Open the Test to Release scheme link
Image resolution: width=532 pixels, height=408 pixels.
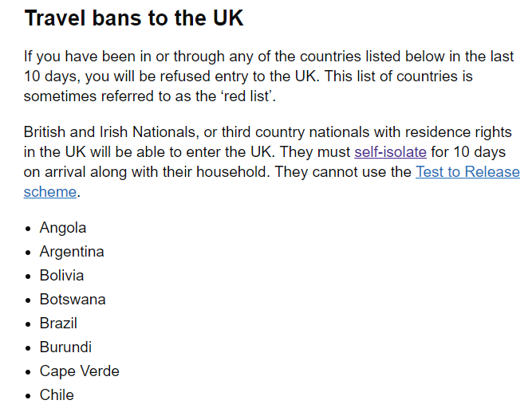(x=467, y=172)
